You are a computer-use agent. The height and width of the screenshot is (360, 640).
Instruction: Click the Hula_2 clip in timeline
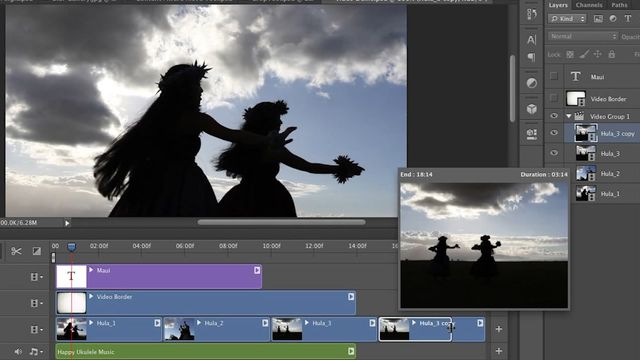[x=216, y=329]
